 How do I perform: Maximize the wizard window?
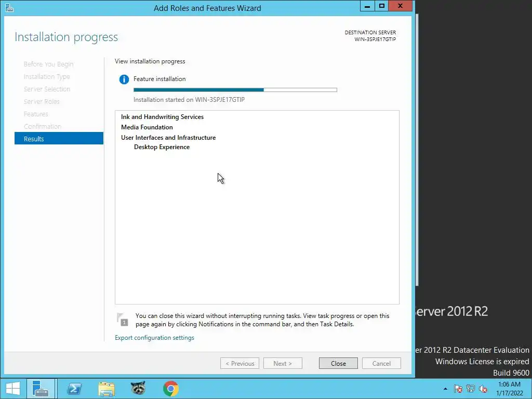(382, 6)
